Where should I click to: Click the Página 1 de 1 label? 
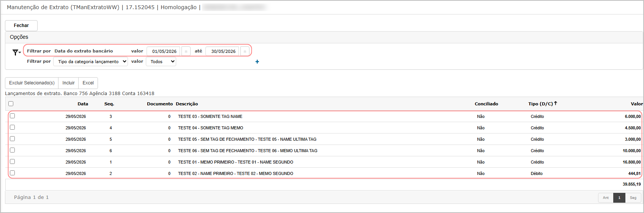(x=31, y=197)
